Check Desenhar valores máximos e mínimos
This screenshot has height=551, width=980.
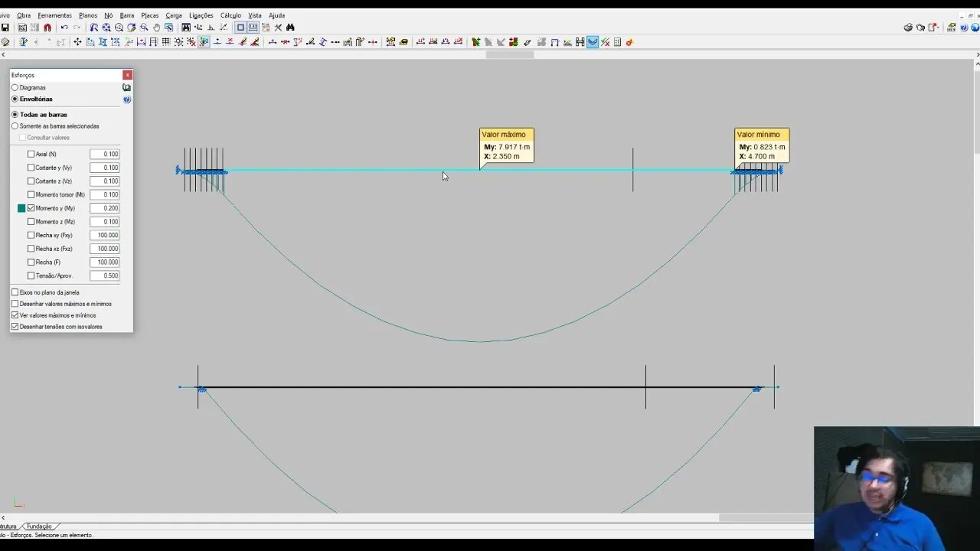[x=15, y=304]
